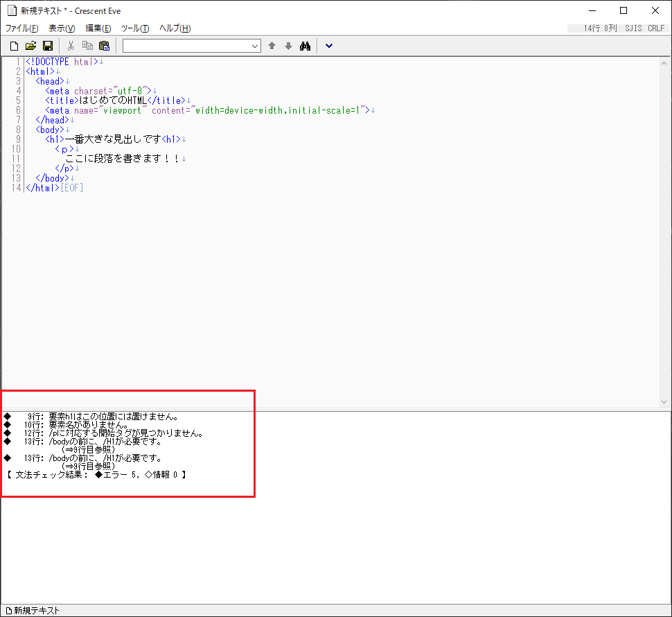
Task: Click the Copy icon in toolbar
Action: (x=87, y=46)
